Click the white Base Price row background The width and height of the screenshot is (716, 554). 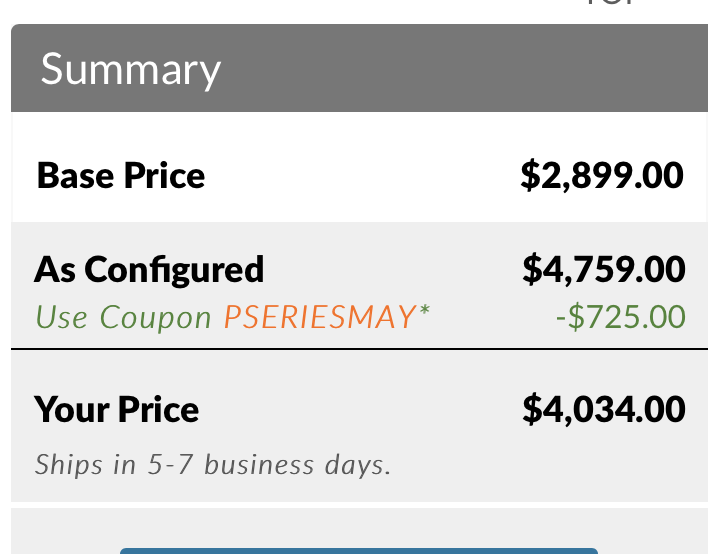359,167
